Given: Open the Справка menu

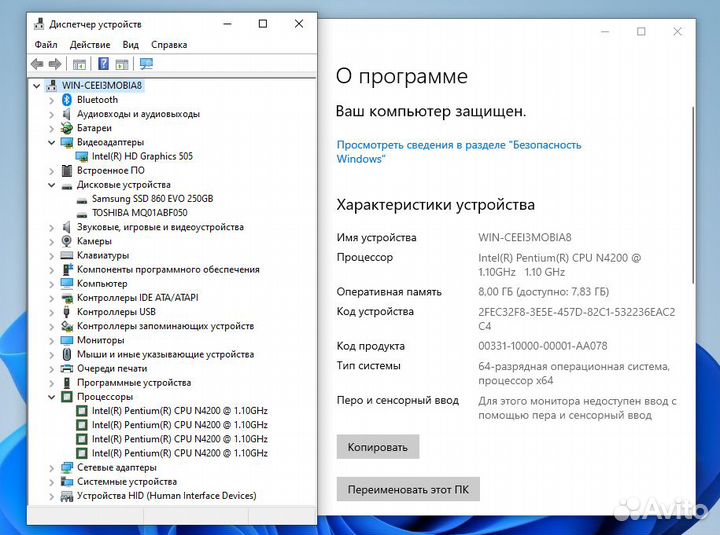Looking at the screenshot, I should [x=169, y=45].
